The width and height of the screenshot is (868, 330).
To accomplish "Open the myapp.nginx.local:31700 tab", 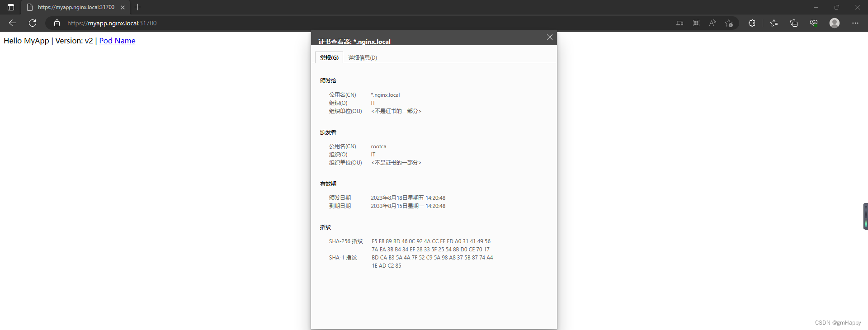I will (x=76, y=7).
